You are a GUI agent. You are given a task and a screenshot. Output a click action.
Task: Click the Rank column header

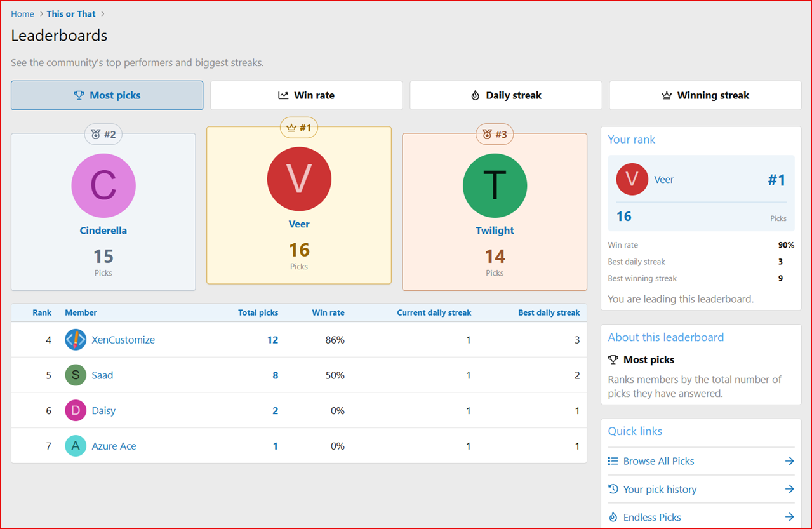tap(42, 312)
